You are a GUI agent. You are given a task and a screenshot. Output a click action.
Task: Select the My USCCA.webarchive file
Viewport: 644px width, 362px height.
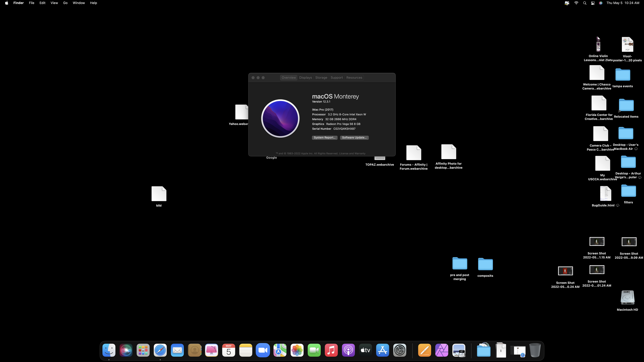(602, 163)
